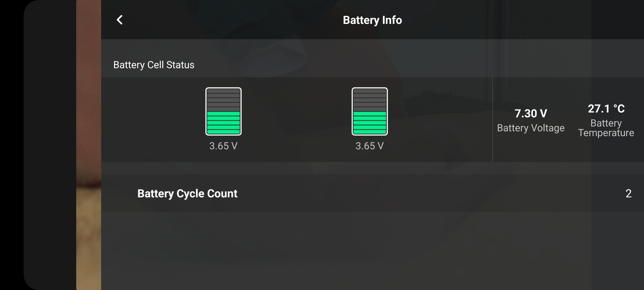This screenshot has height=290, width=644.
Task: Click the Battery Cell Status heading
Action: coord(154,65)
